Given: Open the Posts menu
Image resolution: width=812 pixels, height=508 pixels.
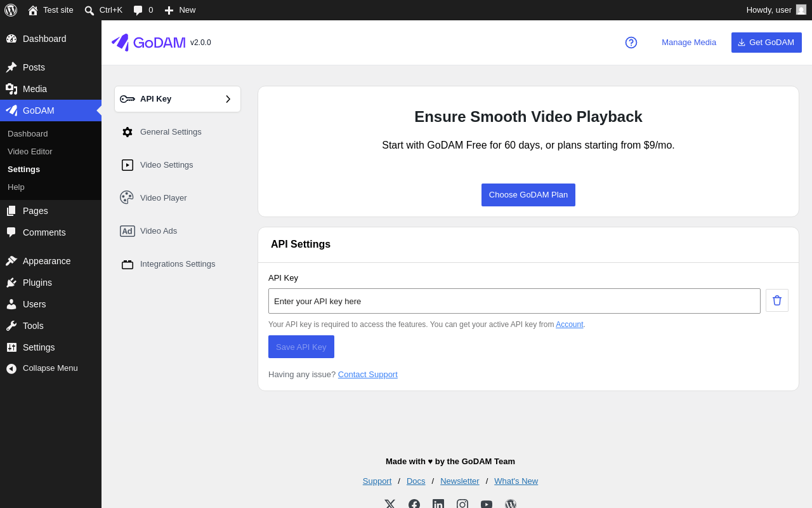Looking at the screenshot, I should [x=51, y=67].
